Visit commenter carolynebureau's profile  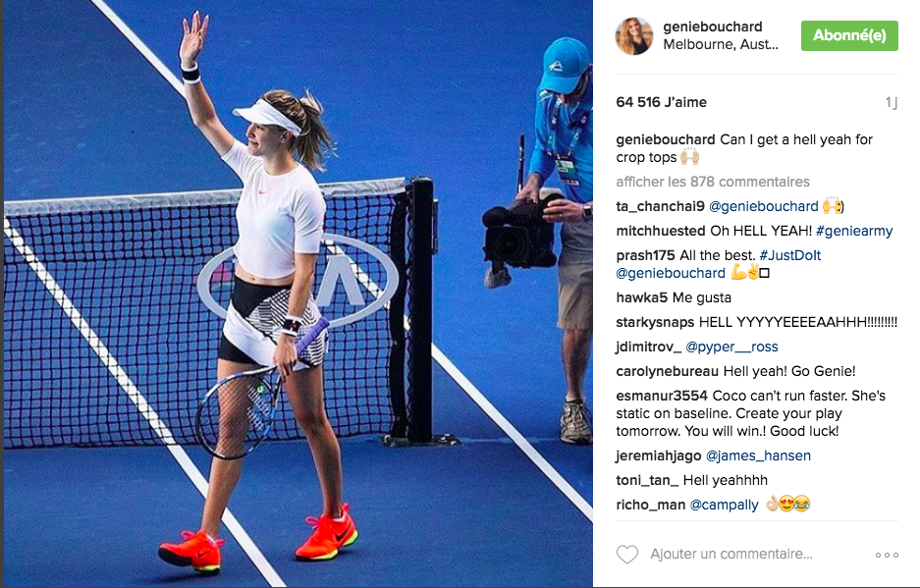point(667,371)
